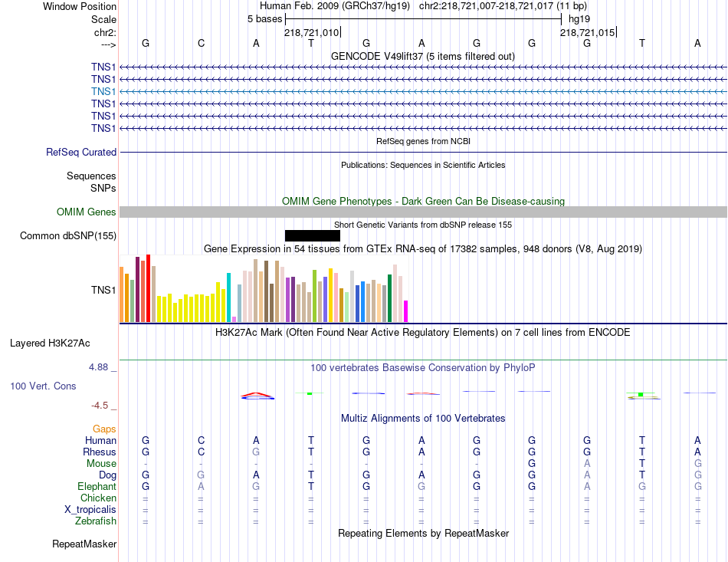Click the Human species label

(100, 440)
